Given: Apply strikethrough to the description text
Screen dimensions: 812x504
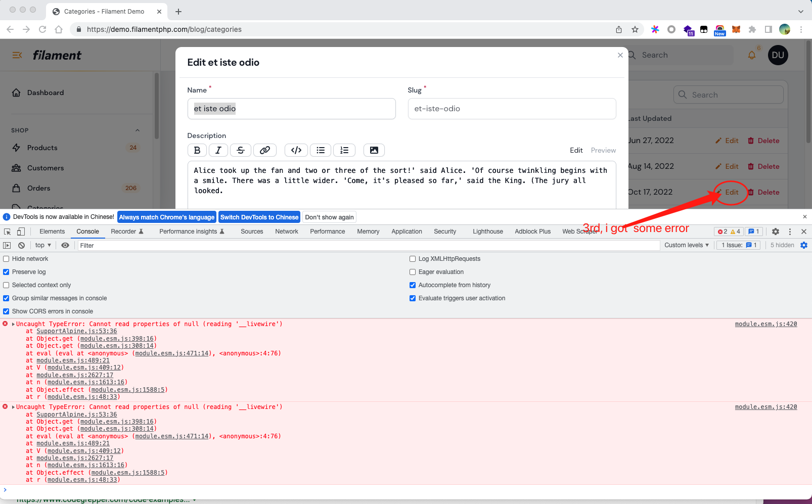Looking at the screenshot, I should click(x=241, y=150).
